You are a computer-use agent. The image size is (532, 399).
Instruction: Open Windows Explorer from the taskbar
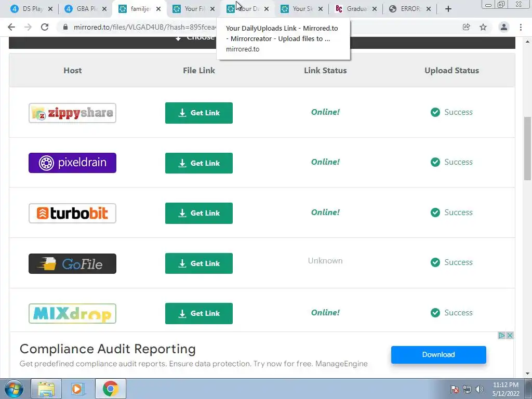[x=46, y=389]
